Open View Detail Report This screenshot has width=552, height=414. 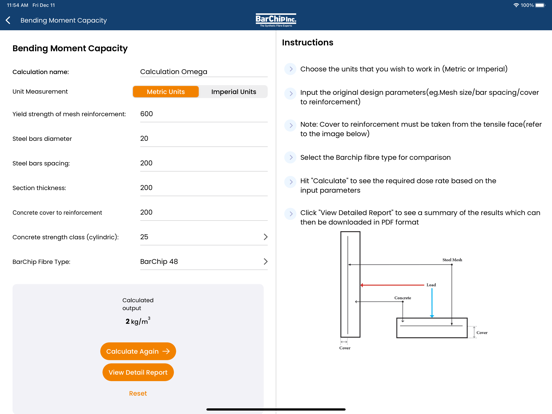[x=138, y=372]
